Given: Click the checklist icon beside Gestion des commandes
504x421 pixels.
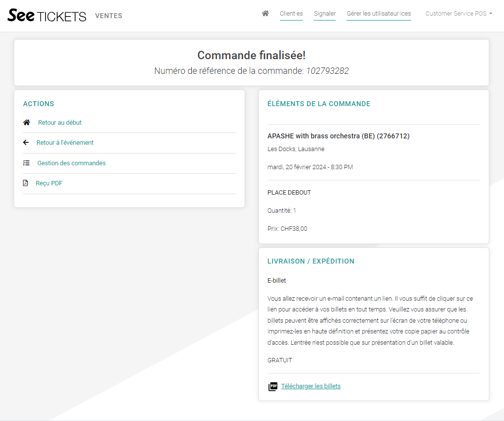Looking at the screenshot, I should (26, 163).
